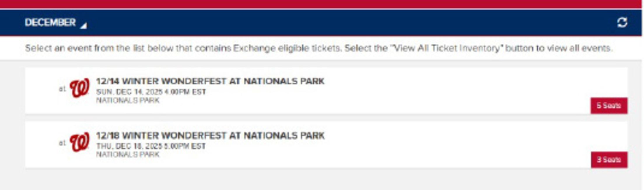644x190 pixels.
Task: Open the DECEMBER month dropdown
Action: click(x=50, y=22)
